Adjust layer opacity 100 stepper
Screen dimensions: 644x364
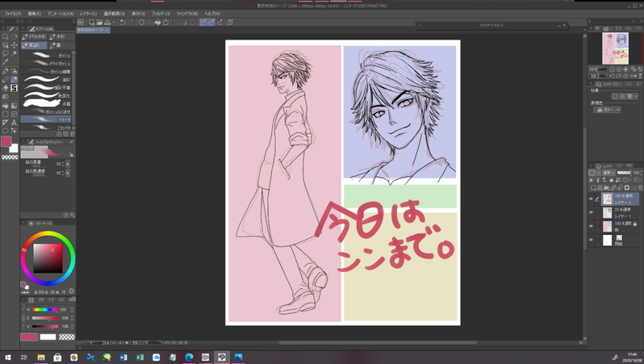pyautogui.click(x=641, y=173)
